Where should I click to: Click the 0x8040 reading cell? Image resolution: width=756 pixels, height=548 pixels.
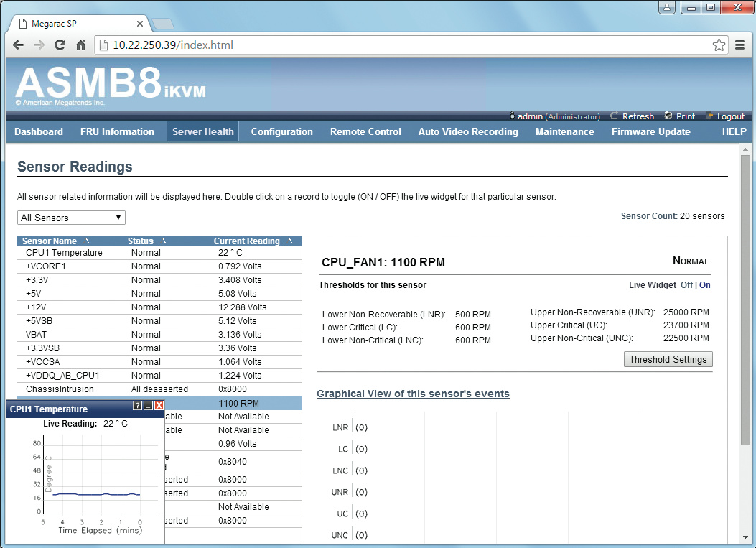click(233, 462)
